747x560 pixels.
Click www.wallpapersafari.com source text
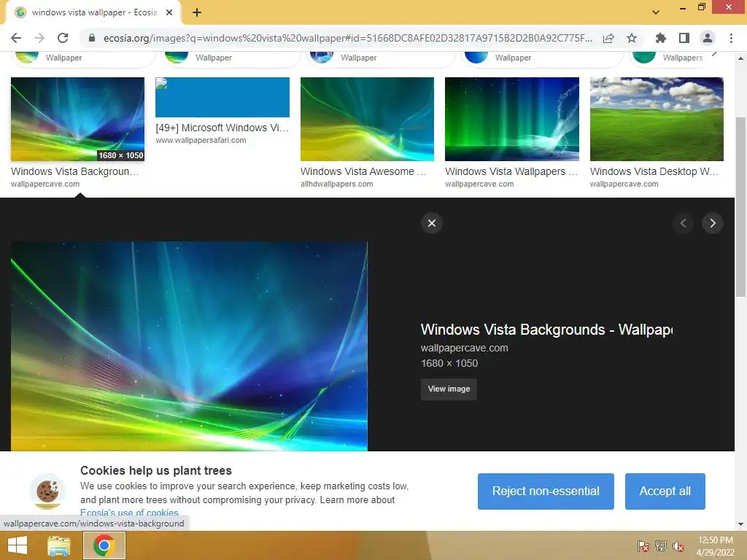pyautogui.click(x=201, y=141)
